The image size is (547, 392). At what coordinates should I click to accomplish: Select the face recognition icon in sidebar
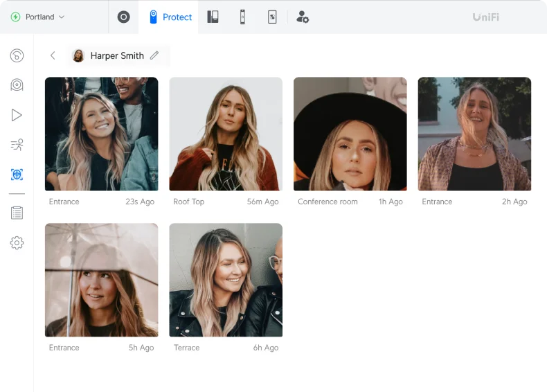17,174
